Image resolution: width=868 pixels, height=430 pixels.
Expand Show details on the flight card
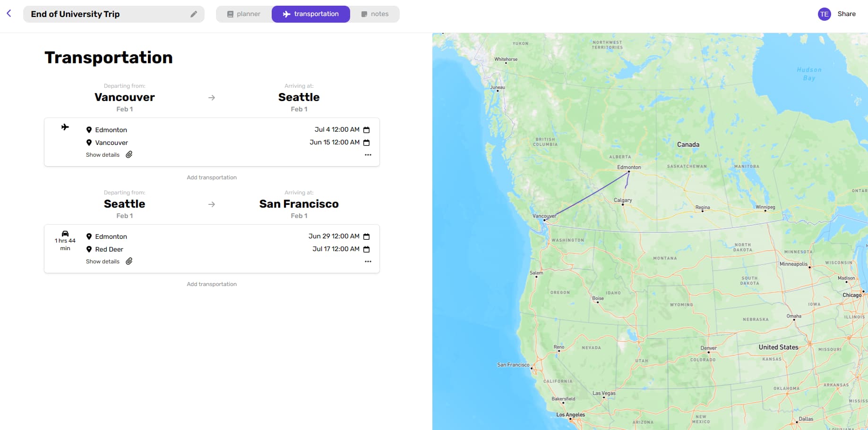tap(103, 155)
